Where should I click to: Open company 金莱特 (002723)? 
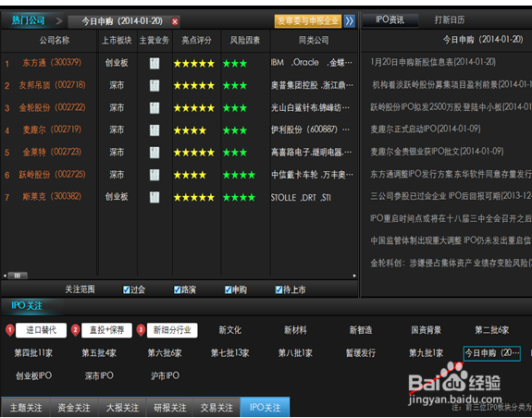[52, 153]
